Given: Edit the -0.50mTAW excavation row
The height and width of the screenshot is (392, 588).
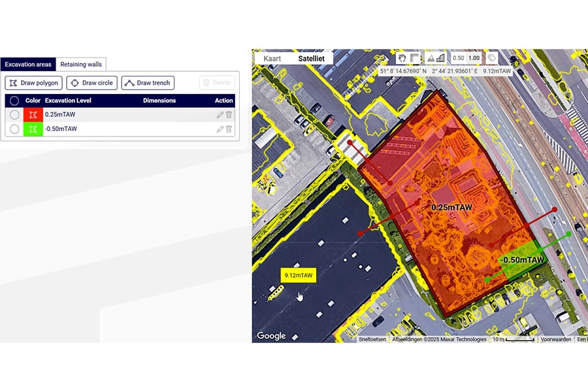Looking at the screenshot, I should [x=220, y=129].
